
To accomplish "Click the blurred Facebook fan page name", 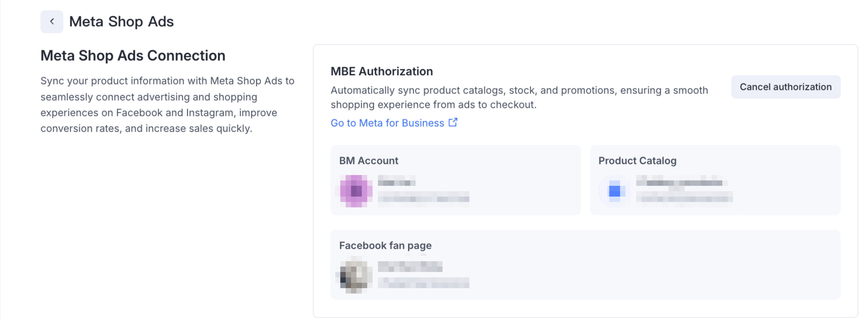I will pos(410,266).
